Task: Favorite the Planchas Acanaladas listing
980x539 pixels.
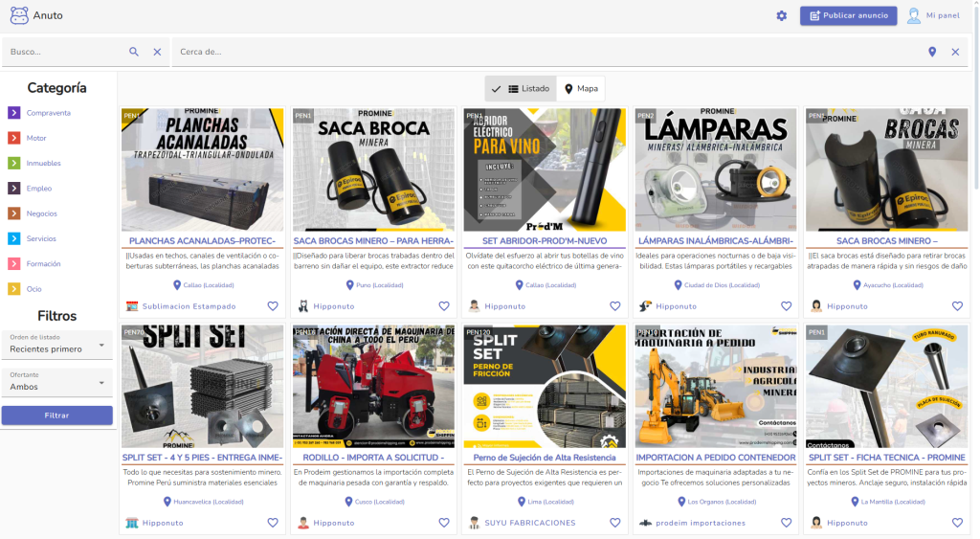Action: click(x=273, y=305)
